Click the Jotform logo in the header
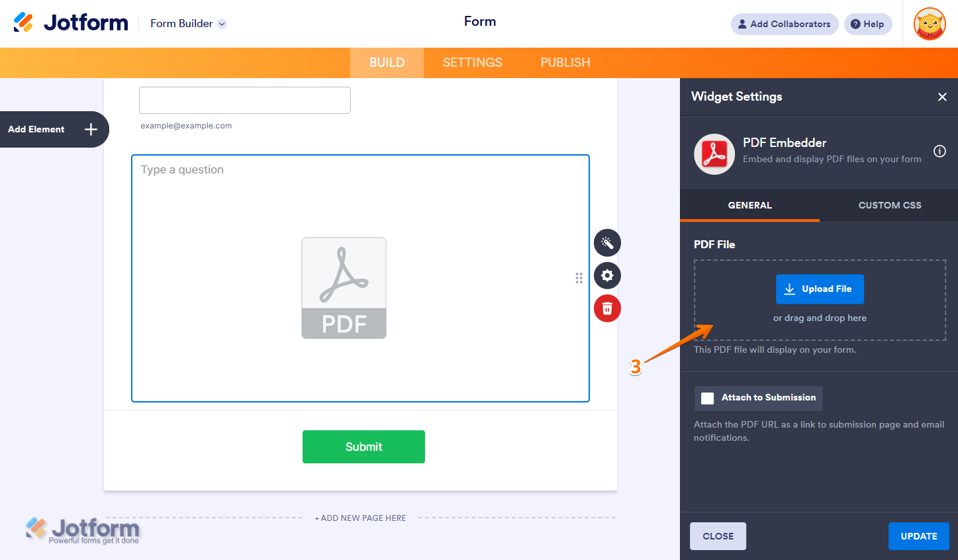 [x=71, y=22]
